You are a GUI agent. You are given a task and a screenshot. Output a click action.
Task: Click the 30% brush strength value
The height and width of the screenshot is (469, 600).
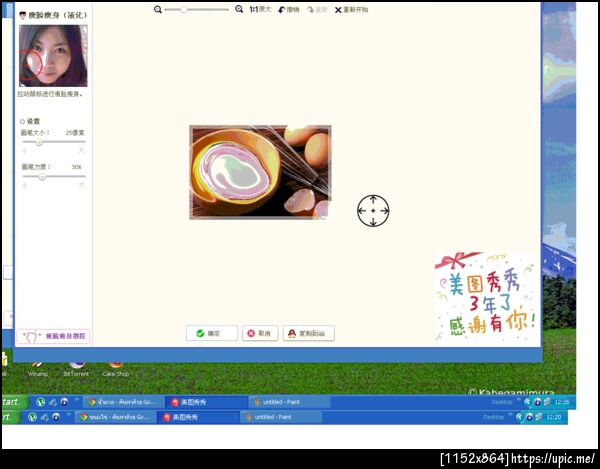click(x=77, y=167)
